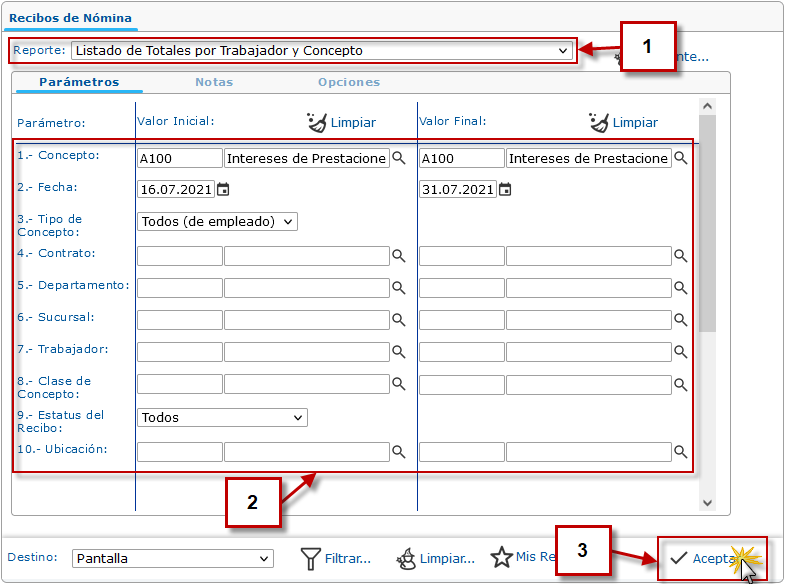Click bottom Limpiar... link
785x584 pixels.
coord(447,558)
